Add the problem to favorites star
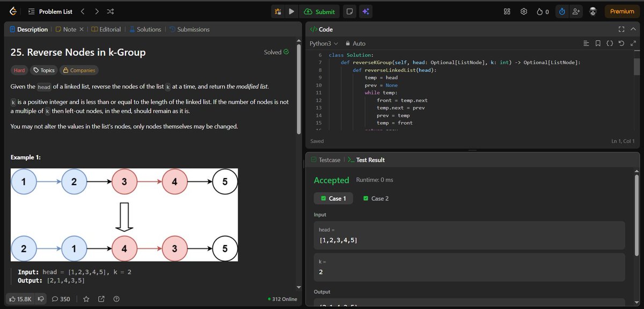The image size is (644, 309). [x=86, y=299]
